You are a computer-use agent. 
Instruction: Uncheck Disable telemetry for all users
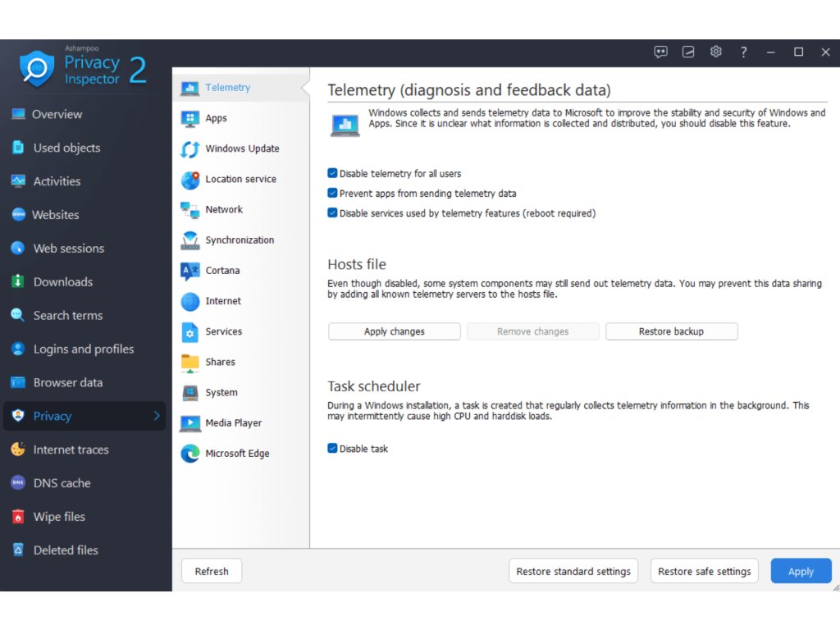point(332,173)
